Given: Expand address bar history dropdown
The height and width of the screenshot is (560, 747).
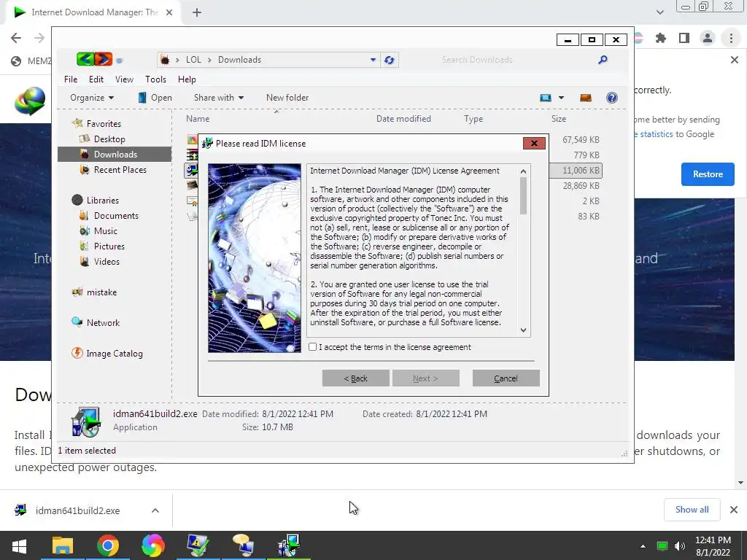Looking at the screenshot, I should point(373,60).
